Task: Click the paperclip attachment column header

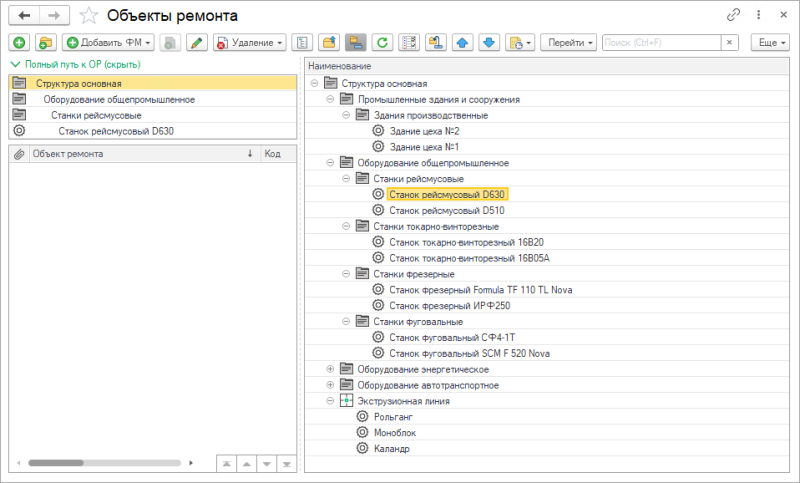Action: coord(19,154)
